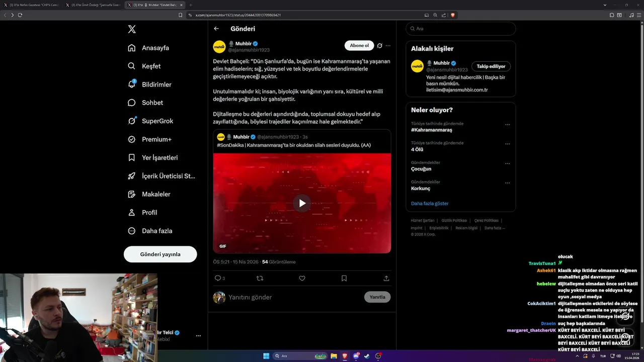The image size is (644, 362).
Task: Open OBS from the taskbar
Action: click(x=378, y=356)
